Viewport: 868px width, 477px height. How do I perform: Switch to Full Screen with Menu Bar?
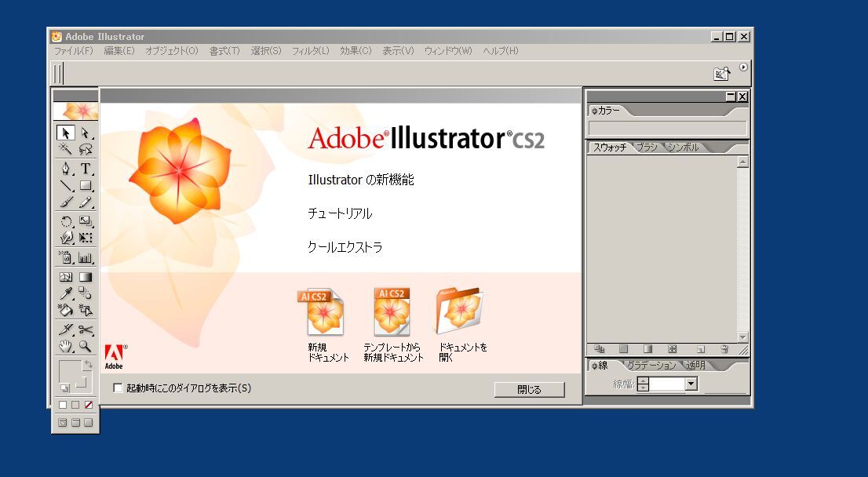point(75,423)
